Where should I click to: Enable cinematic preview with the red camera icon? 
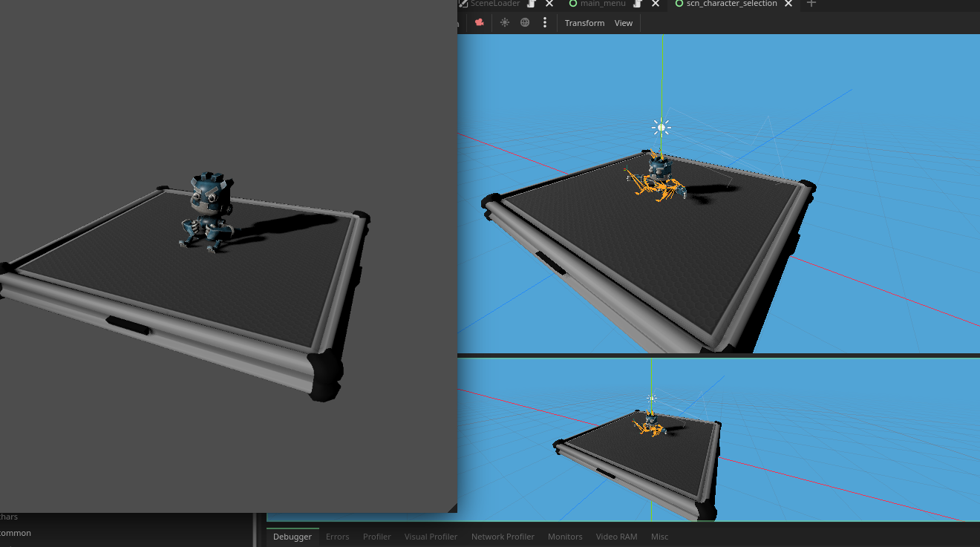480,22
